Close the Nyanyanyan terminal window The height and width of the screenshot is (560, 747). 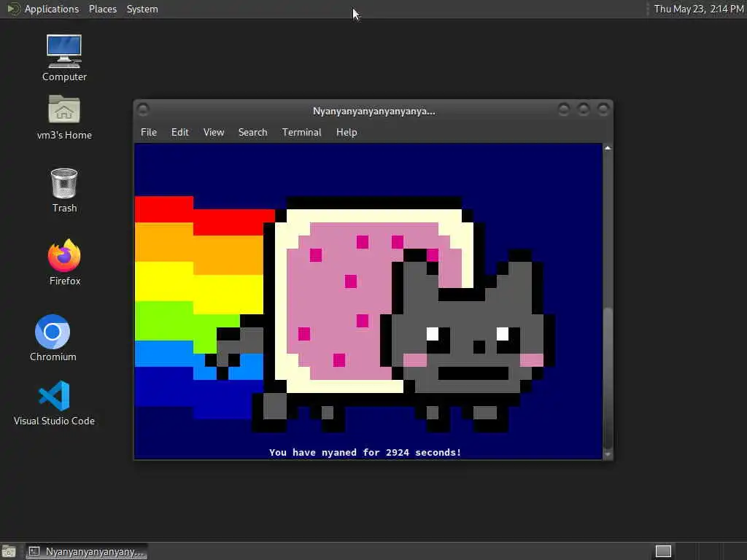point(603,110)
